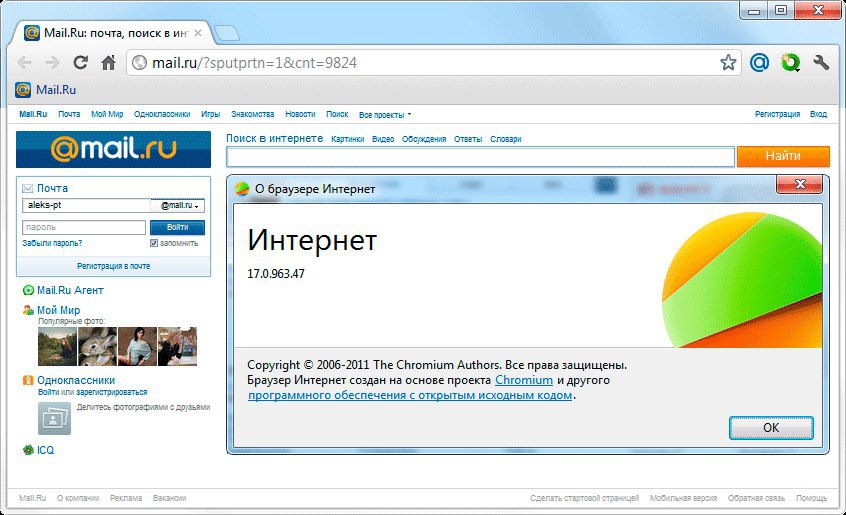Viewport: 846px width, 515px height.
Task: Click the пароль password field
Action: click(84, 228)
